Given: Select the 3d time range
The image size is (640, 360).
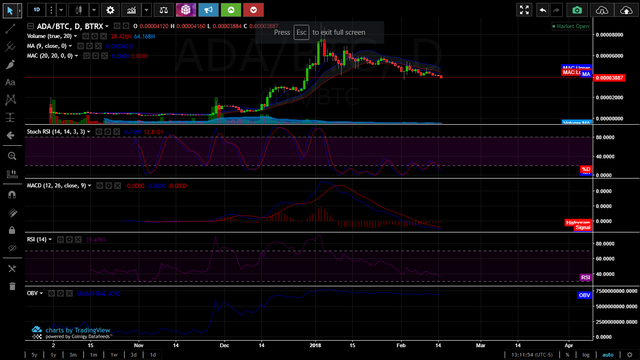Looking at the screenshot, I should tap(133, 355).
